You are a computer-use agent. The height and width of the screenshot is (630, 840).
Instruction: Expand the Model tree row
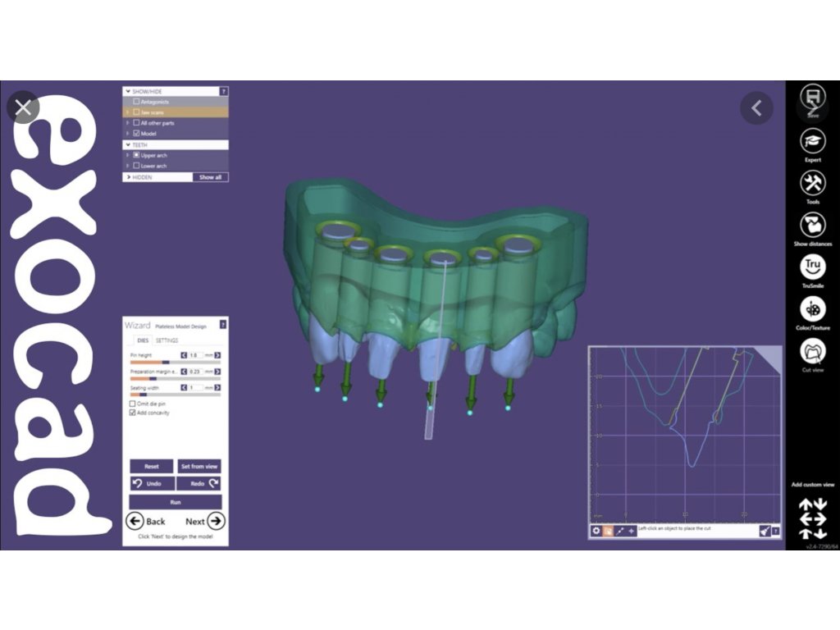point(127,134)
